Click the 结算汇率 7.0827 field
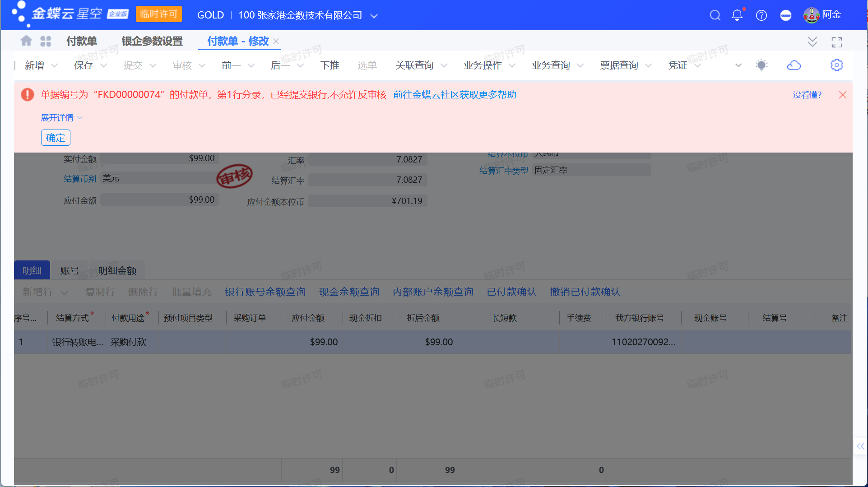 pyautogui.click(x=368, y=180)
